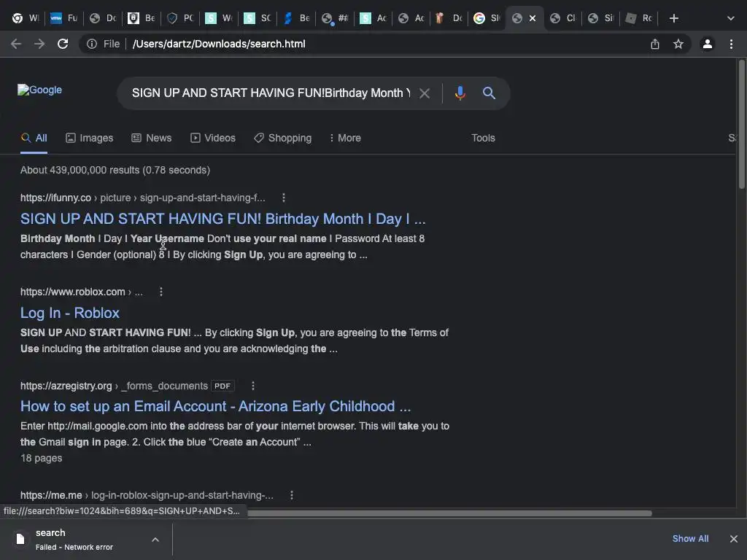The width and height of the screenshot is (747, 560).
Task: Close the downloads bar
Action: point(734,539)
